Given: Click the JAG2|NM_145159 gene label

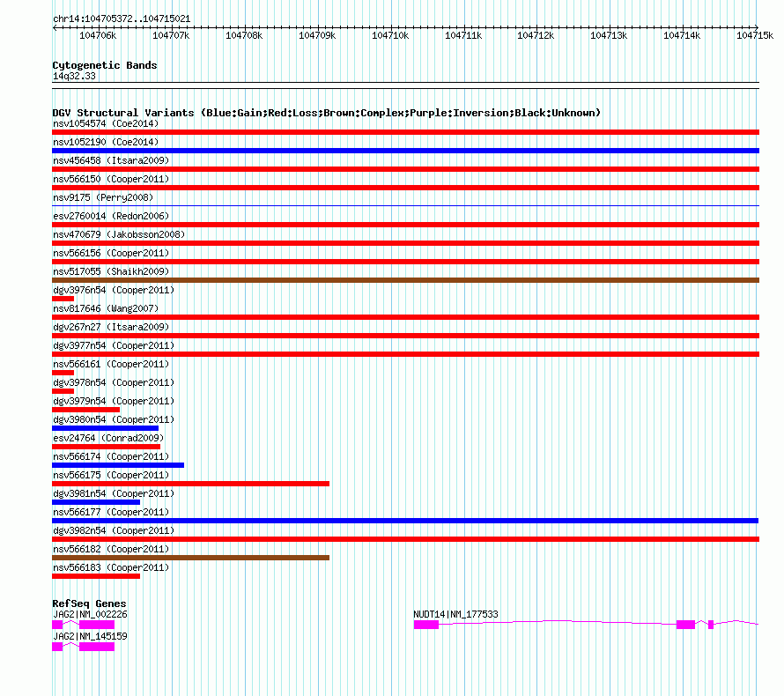Looking at the screenshot, I should click(x=90, y=636).
